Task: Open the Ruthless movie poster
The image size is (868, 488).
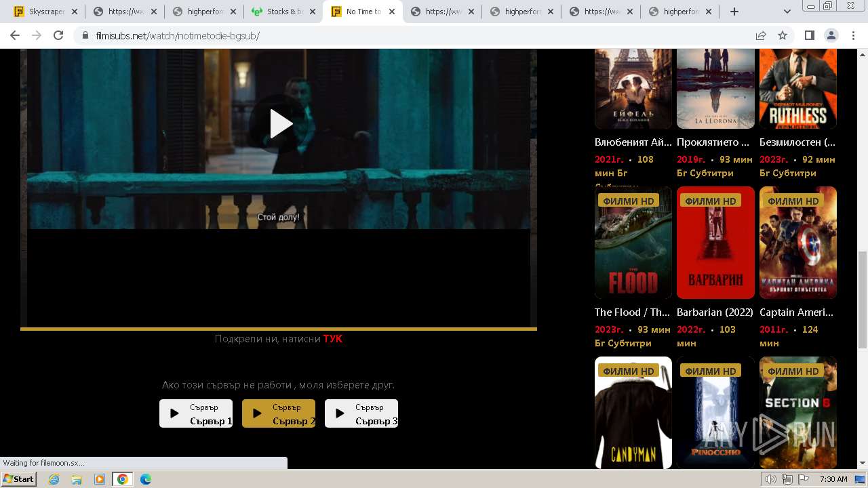Action: coord(798,89)
